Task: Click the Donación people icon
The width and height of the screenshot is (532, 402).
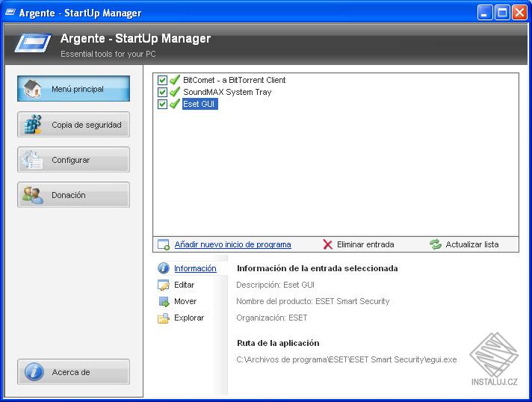Action: pyautogui.click(x=33, y=195)
